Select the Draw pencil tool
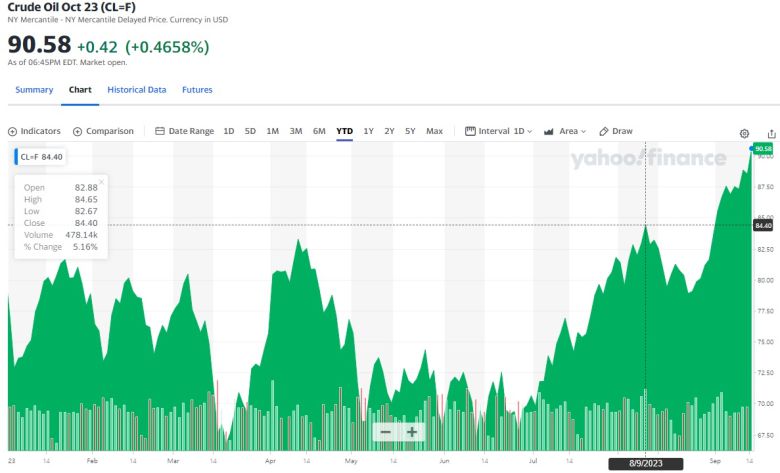Image resolution: width=780 pixels, height=473 pixels. point(616,131)
